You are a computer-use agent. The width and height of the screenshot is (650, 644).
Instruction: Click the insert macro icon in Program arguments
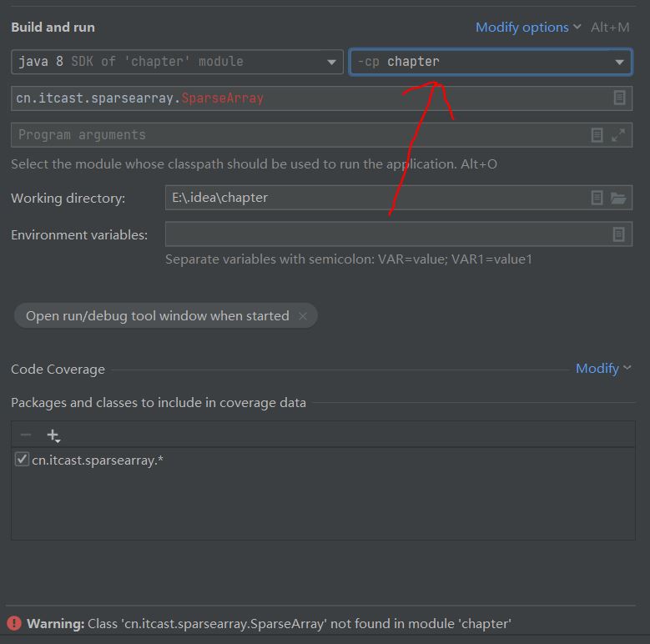(597, 134)
